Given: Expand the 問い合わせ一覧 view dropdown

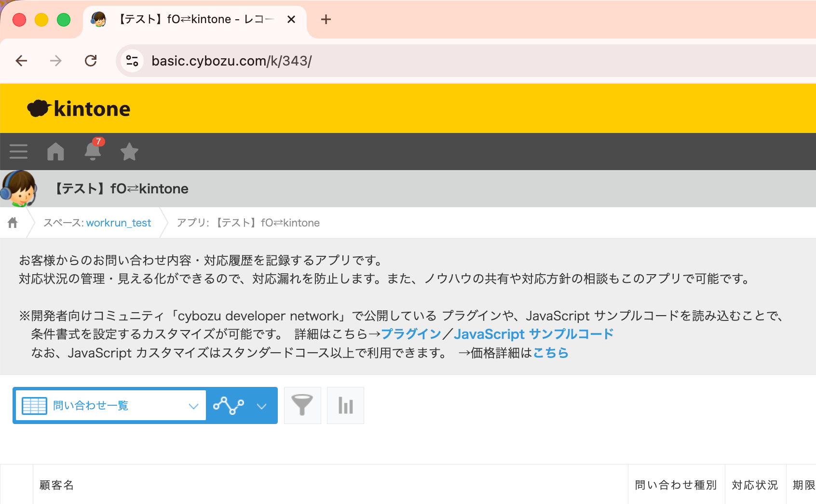Looking at the screenshot, I should click(x=193, y=406).
